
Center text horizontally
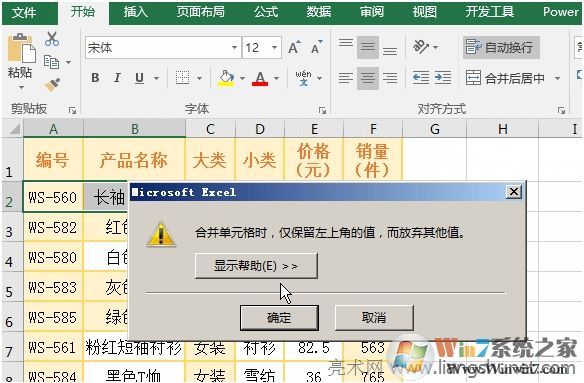pyautogui.click(x=368, y=78)
